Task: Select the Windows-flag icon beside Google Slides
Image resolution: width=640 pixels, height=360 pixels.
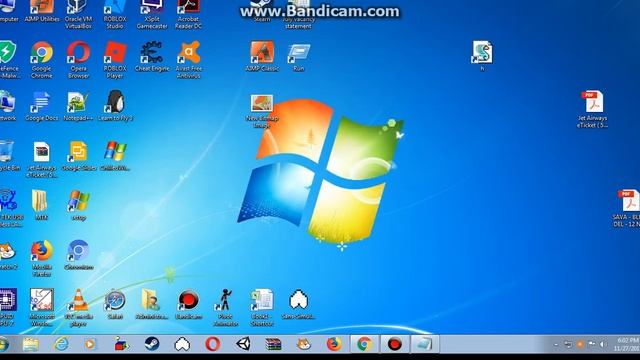Action: pyautogui.click(x=115, y=156)
